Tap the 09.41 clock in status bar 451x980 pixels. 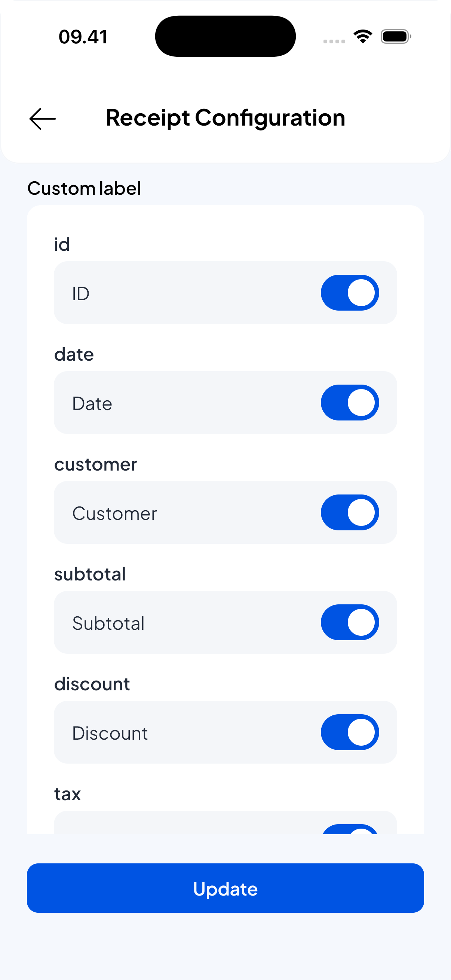point(83,37)
